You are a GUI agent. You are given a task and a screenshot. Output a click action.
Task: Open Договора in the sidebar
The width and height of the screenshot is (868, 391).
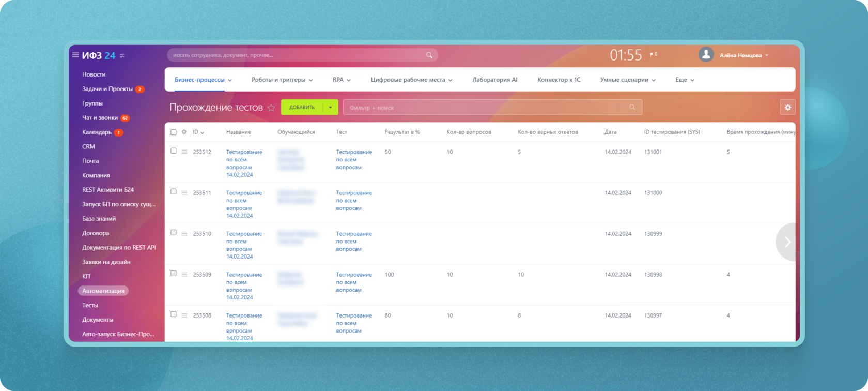click(96, 233)
